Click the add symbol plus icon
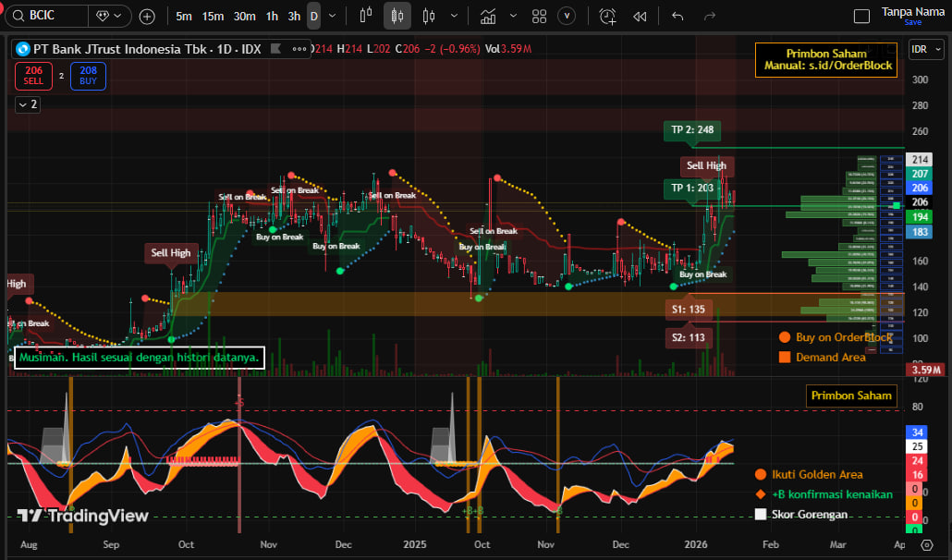The image size is (952, 560). click(x=147, y=16)
